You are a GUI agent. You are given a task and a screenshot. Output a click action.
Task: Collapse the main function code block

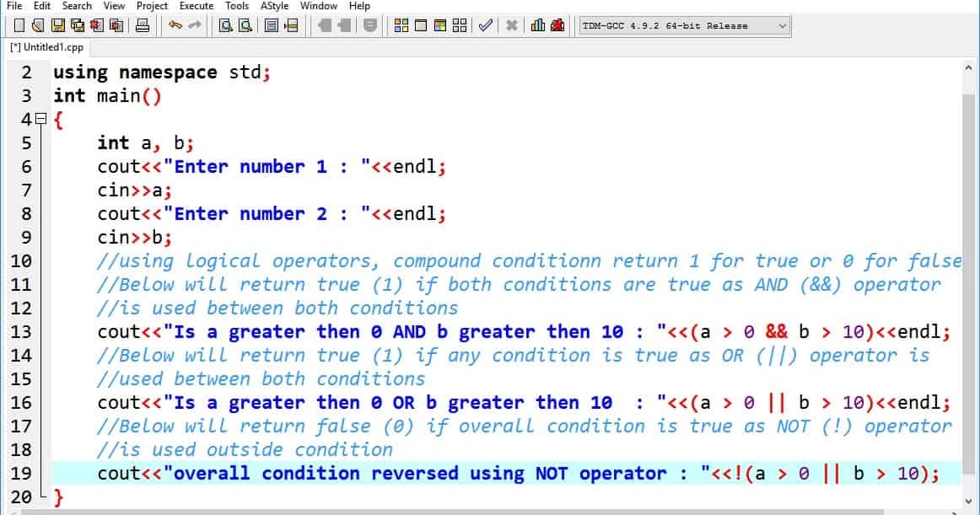coord(40,120)
